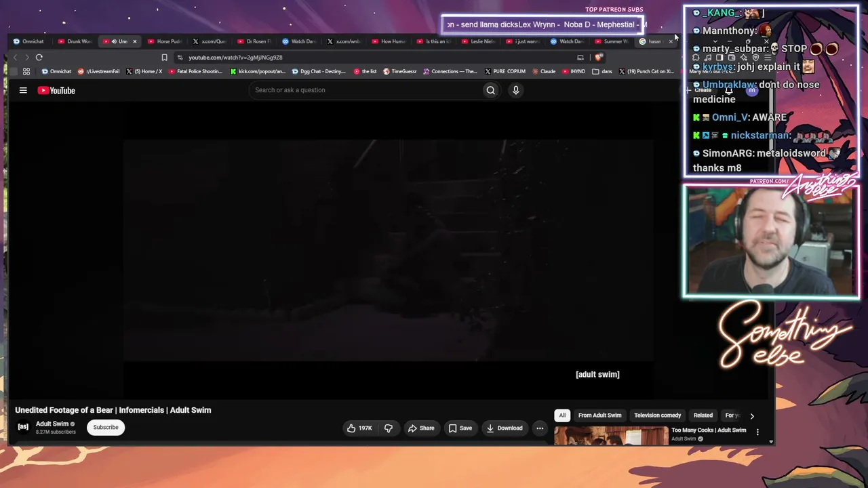Select the All filter chip
The height and width of the screenshot is (488, 868).
click(x=562, y=415)
